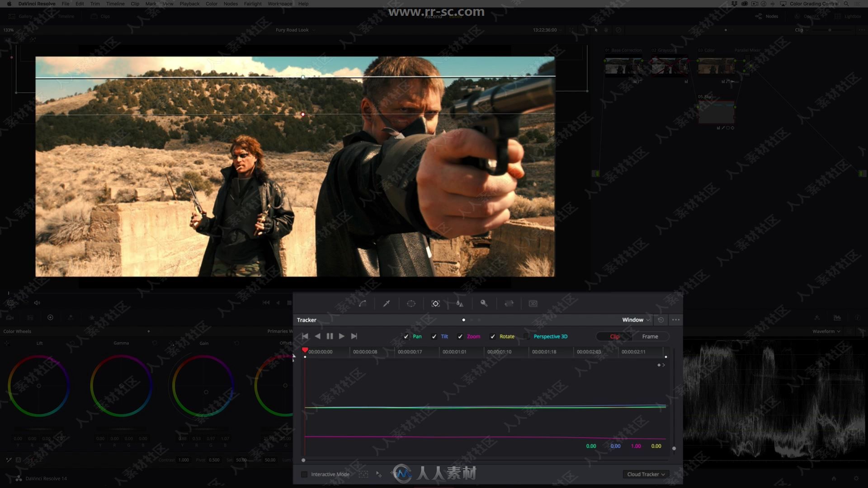Viewport: 868px width, 488px height.
Task: Click the Gain color wheel
Action: tap(203, 386)
